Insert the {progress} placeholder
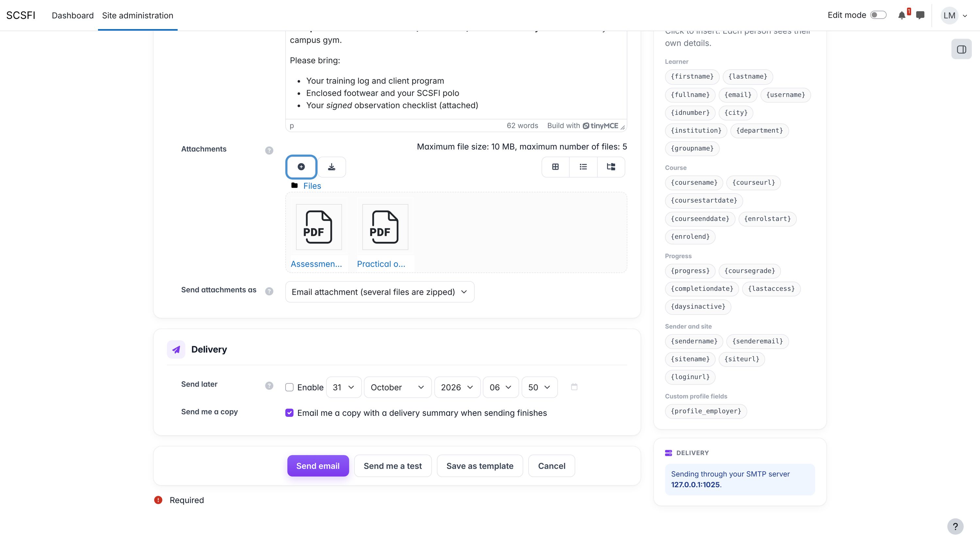The height and width of the screenshot is (551, 980). point(690,271)
